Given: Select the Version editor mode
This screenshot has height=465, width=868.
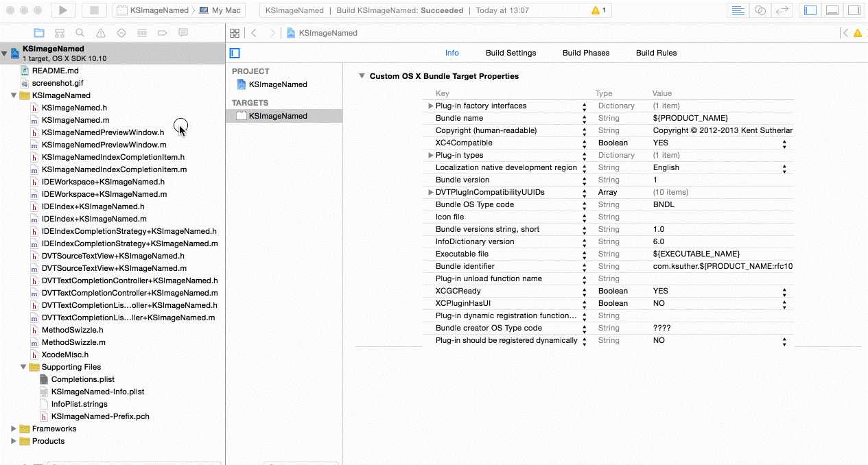Looking at the screenshot, I should click(782, 10).
